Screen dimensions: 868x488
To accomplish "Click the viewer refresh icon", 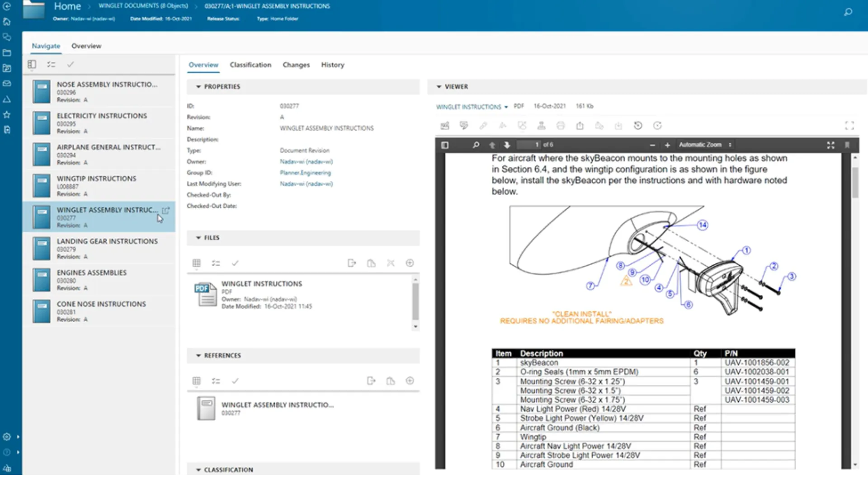I will (x=657, y=126).
